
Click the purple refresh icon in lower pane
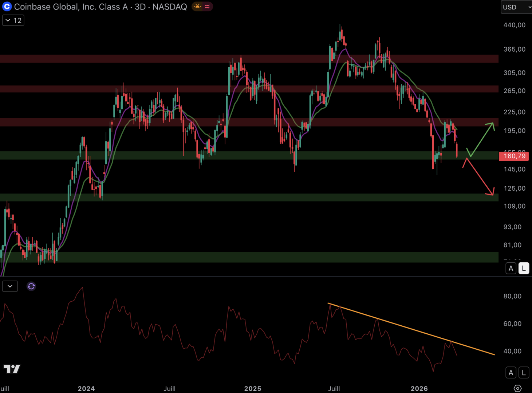click(31, 286)
